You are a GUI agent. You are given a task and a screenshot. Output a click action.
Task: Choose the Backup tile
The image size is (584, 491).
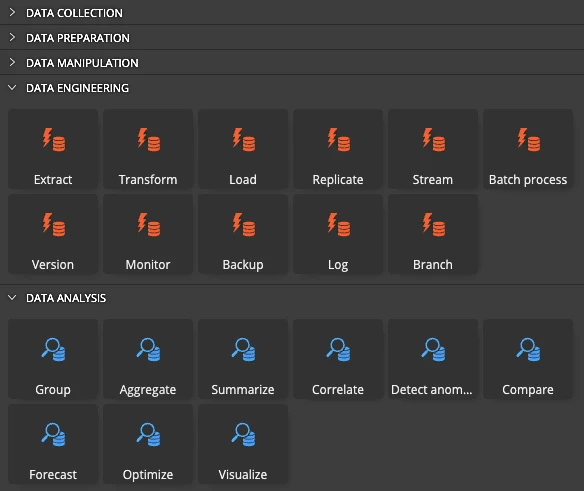(243, 234)
